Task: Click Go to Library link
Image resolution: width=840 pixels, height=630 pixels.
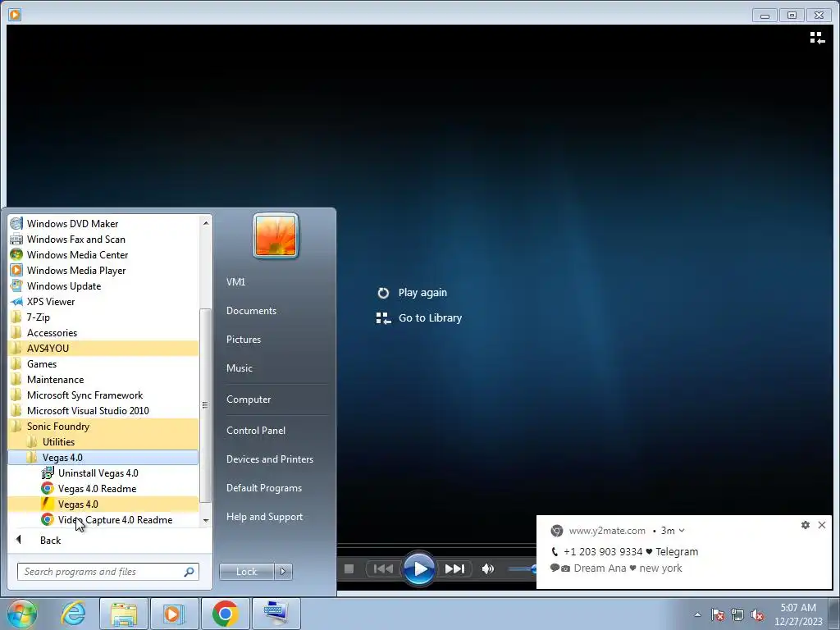Action: (x=419, y=318)
